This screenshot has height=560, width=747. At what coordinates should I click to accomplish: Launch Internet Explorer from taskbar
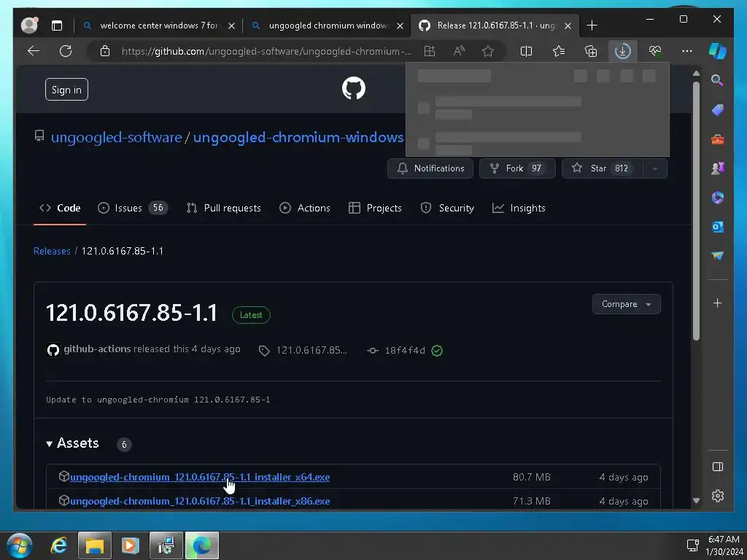pos(58,545)
